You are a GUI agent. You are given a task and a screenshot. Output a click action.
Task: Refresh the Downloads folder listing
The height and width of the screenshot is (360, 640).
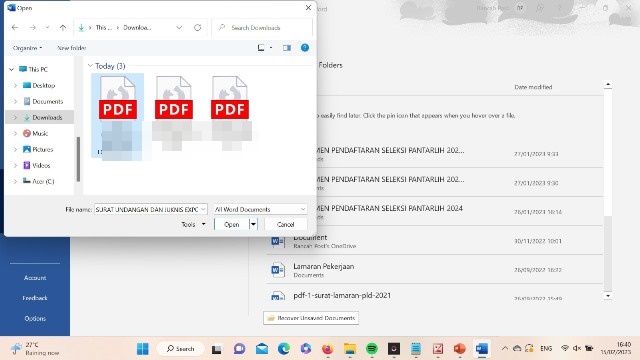tap(198, 27)
